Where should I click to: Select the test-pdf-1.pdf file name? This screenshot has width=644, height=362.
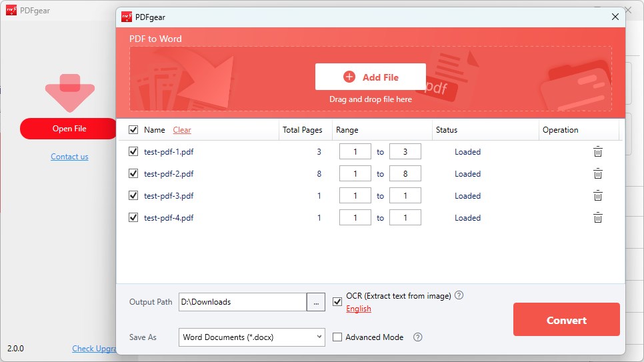pos(169,151)
